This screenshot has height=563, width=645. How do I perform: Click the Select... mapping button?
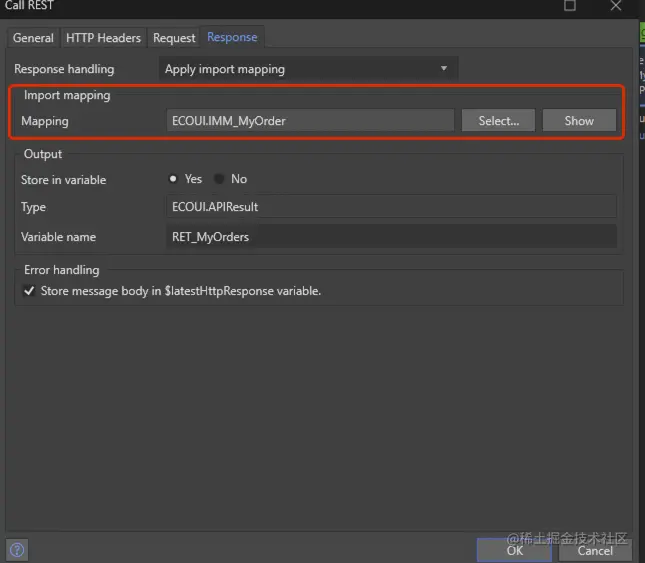[498, 121]
